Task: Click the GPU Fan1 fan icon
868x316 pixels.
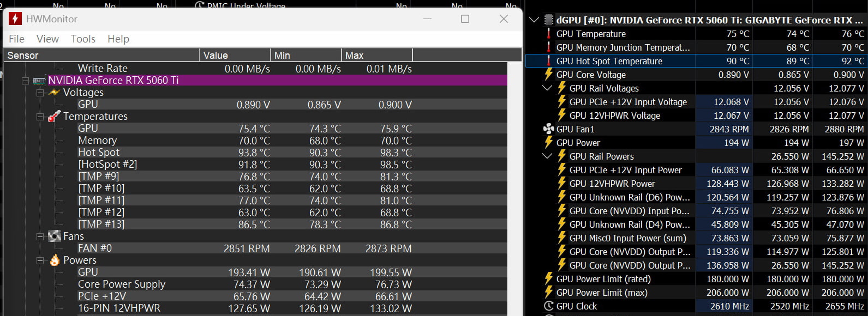Action: pyautogui.click(x=549, y=129)
